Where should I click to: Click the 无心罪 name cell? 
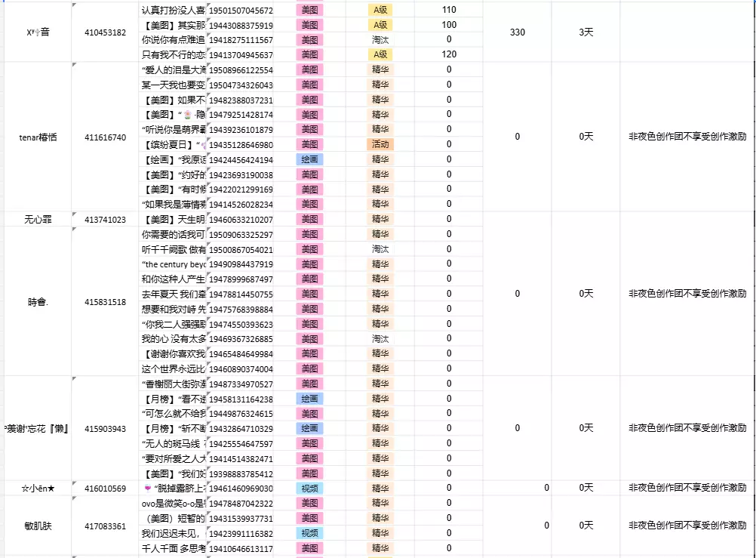coord(38,220)
